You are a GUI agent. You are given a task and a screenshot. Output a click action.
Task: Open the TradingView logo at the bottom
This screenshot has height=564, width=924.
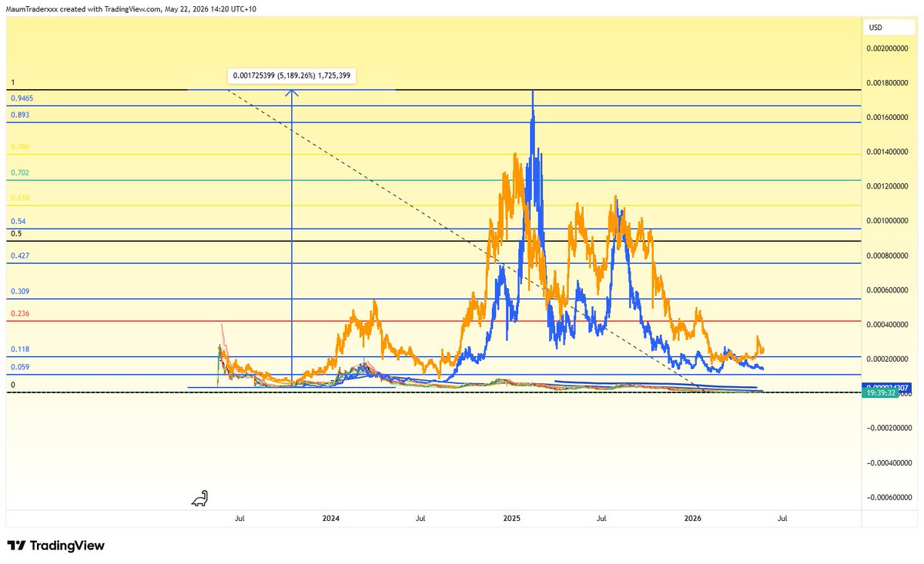click(55, 546)
